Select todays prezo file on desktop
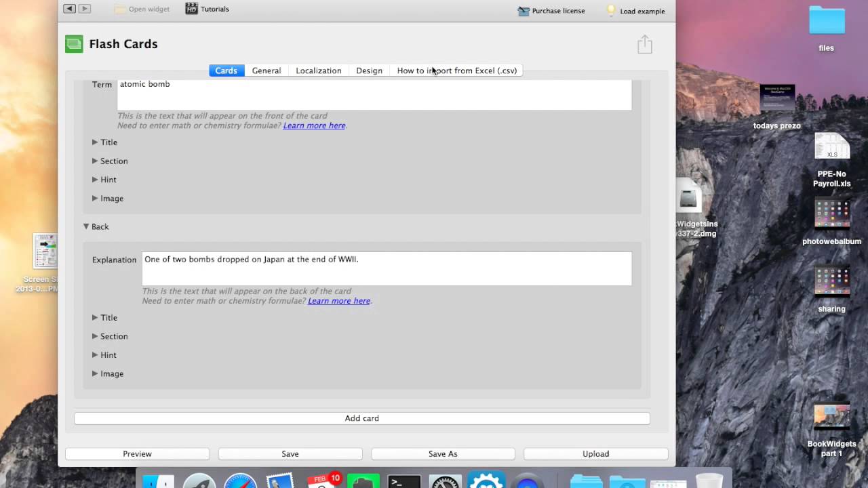Image resolution: width=868 pixels, height=488 pixels. tap(777, 107)
